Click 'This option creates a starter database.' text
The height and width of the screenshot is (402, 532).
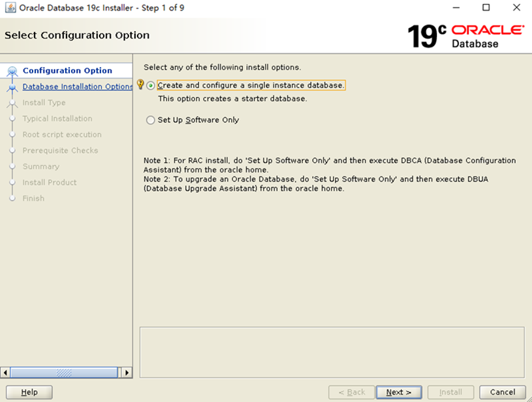click(x=232, y=99)
